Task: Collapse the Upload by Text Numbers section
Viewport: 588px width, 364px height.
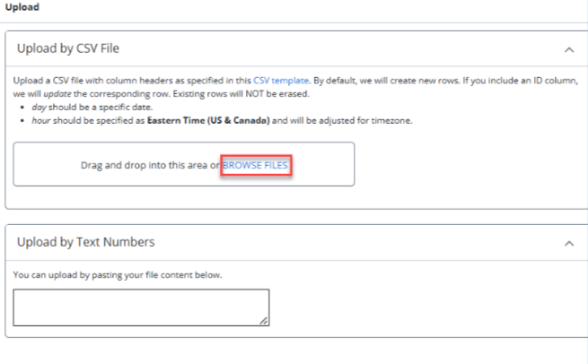Action: pos(569,244)
